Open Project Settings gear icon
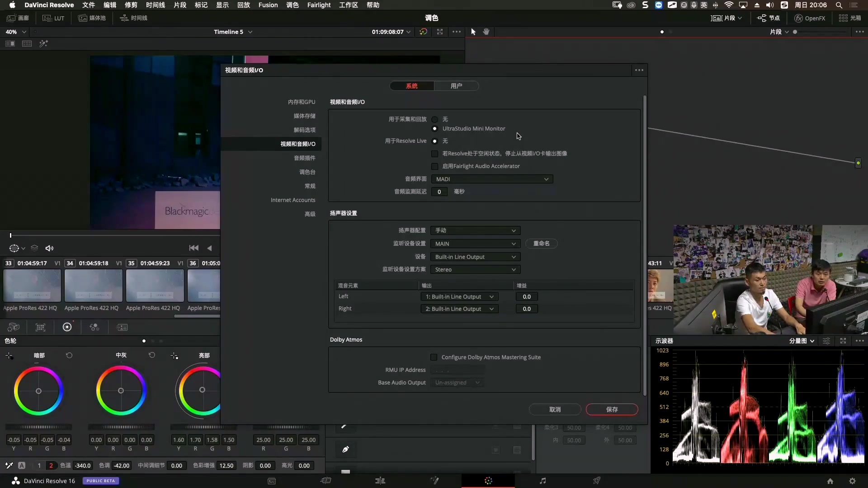Screen dimensions: 868x488 (852, 481)
